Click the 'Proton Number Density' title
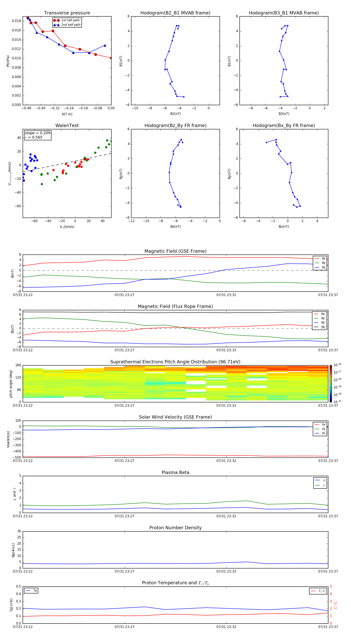The width and height of the screenshot is (351, 644). (175, 528)
